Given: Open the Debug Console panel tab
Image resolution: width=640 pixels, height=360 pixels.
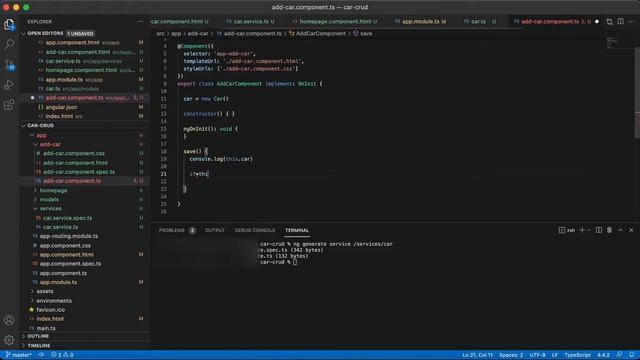Looking at the screenshot, I should (x=255, y=231).
